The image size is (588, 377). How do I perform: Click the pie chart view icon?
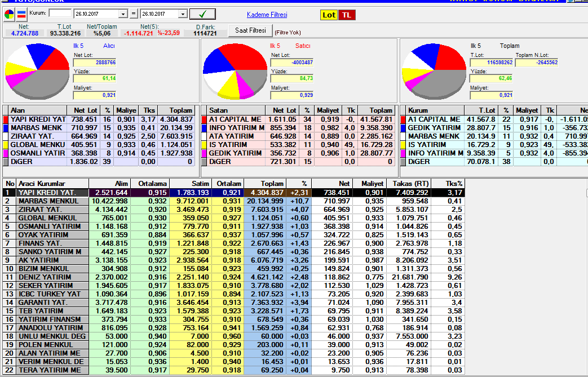(x=10, y=15)
